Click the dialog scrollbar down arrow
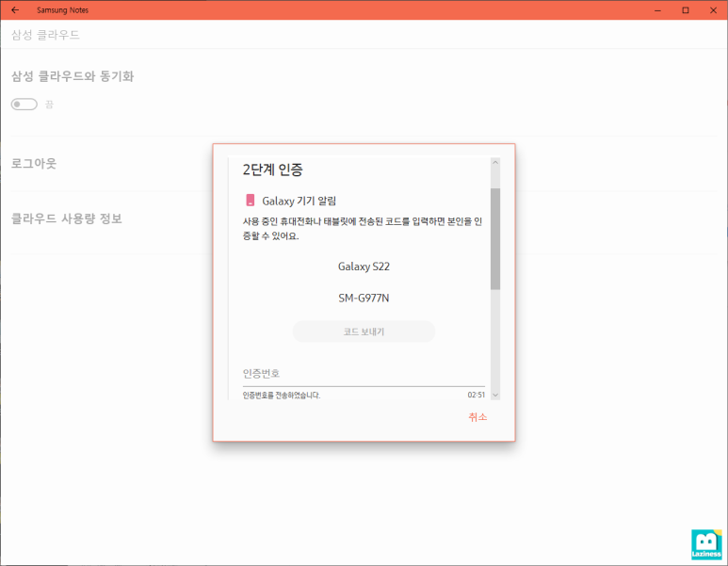The image size is (728, 566). [495, 396]
